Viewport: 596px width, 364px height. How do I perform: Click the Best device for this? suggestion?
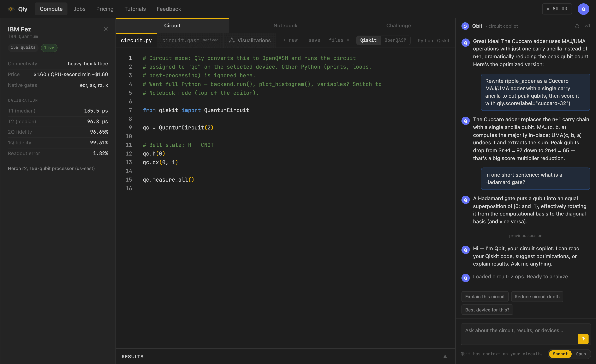click(x=487, y=310)
